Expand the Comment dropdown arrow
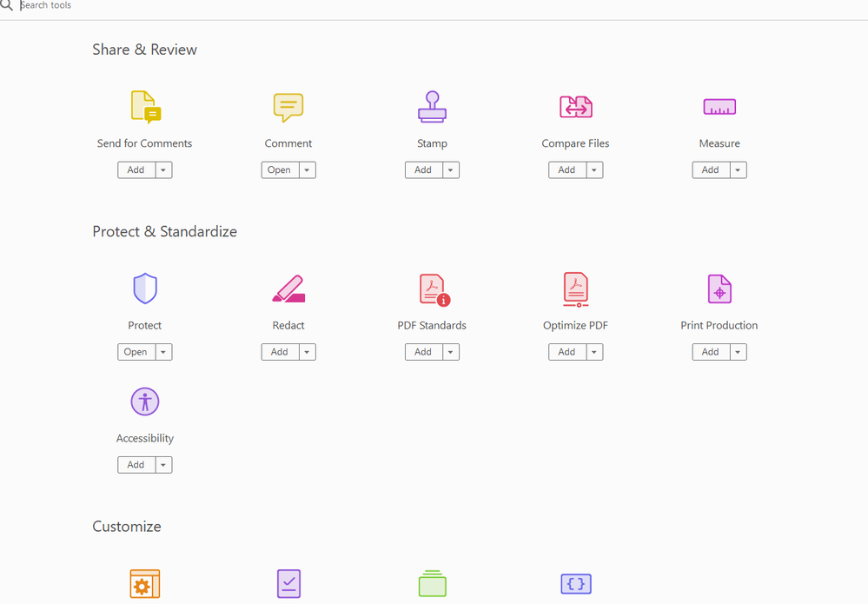 (x=308, y=170)
